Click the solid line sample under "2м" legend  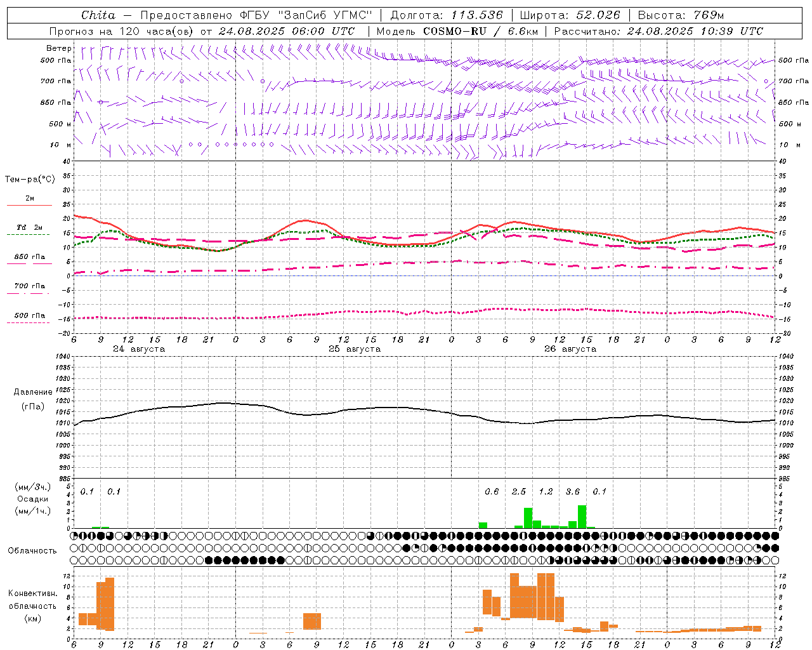click(29, 206)
